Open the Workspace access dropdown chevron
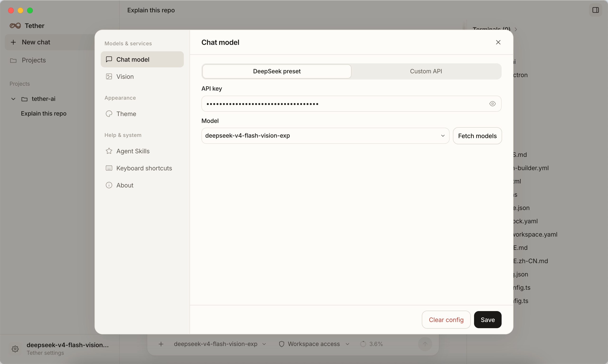This screenshot has height=364, width=608. (x=347, y=344)
